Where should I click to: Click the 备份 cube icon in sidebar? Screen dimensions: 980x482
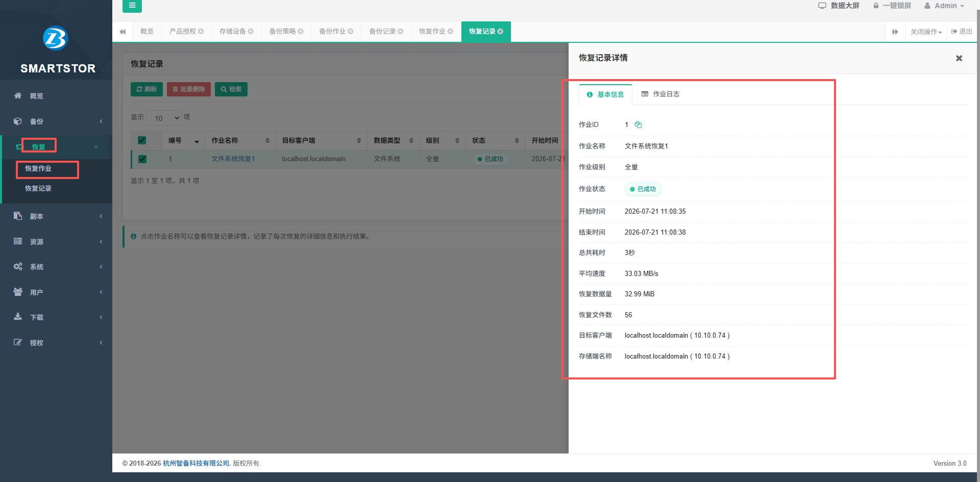coord(18,121)
